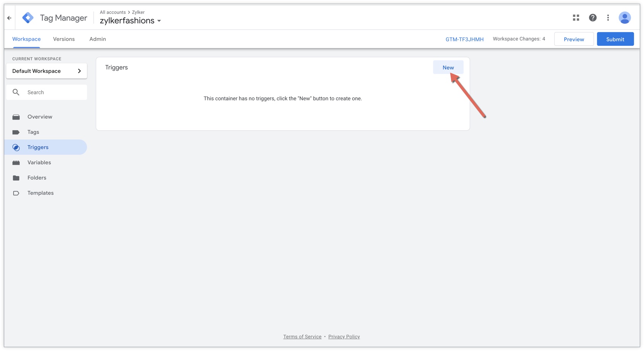Select Triggers in the sidebar
Screen dimensions: 644x351
pos(46,147)
